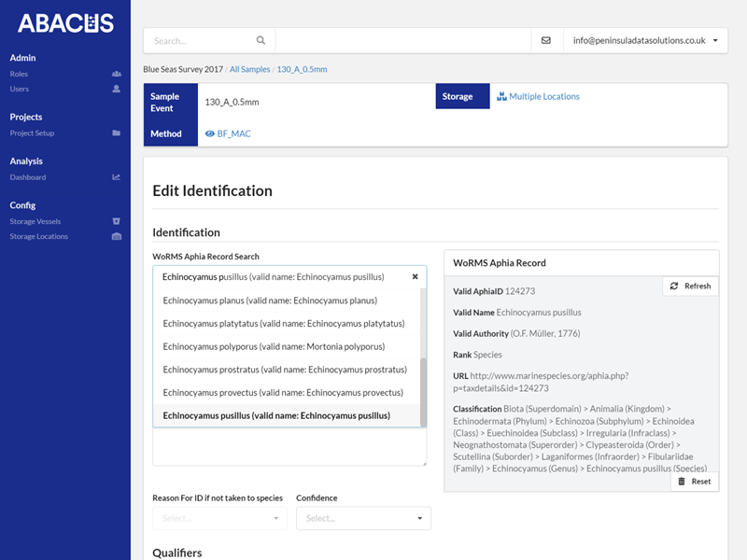This screenshot has width=747, height=560.
Task: Click the Storage Locations icon
Action: (x=116, y=237)
